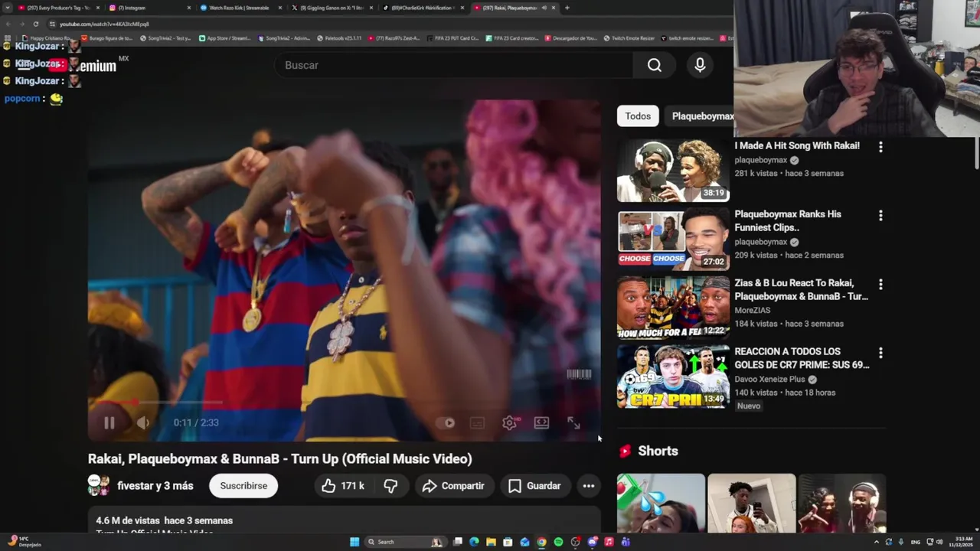
Task: Open the FIFA 23 FUT Card Cr... bookmark
Action: (x=452, y=37)
